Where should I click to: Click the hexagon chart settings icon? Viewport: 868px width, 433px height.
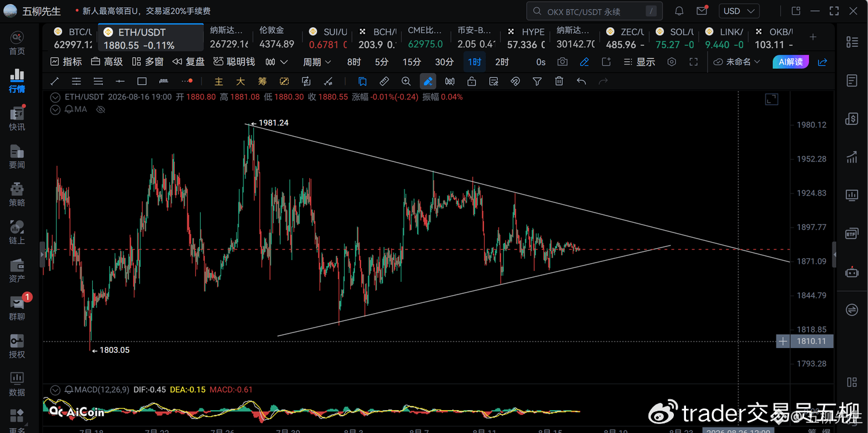pos(672,62)
